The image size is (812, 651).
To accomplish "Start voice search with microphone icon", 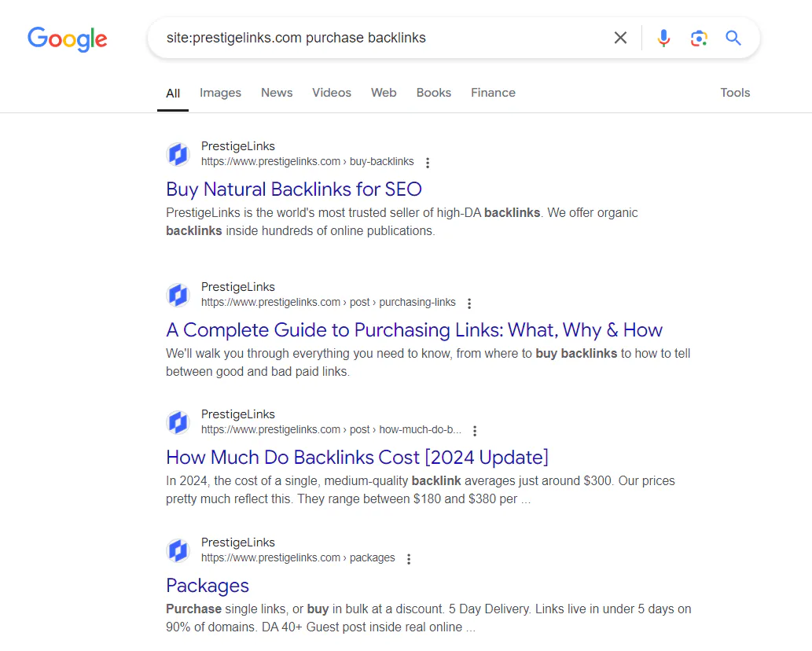I will point(663,38).
